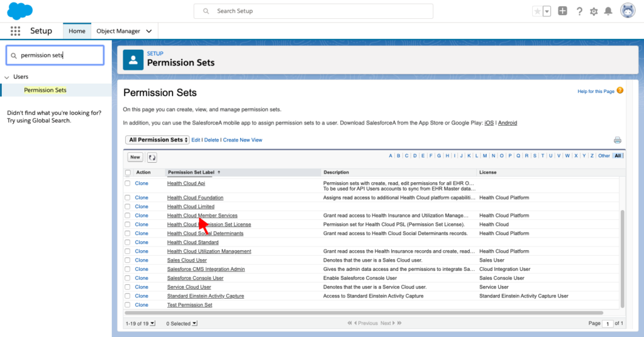Open the All Permission Sets view dropdown
Image resolution: width=644 pixels, height=337 pixels.
(157, 140)
